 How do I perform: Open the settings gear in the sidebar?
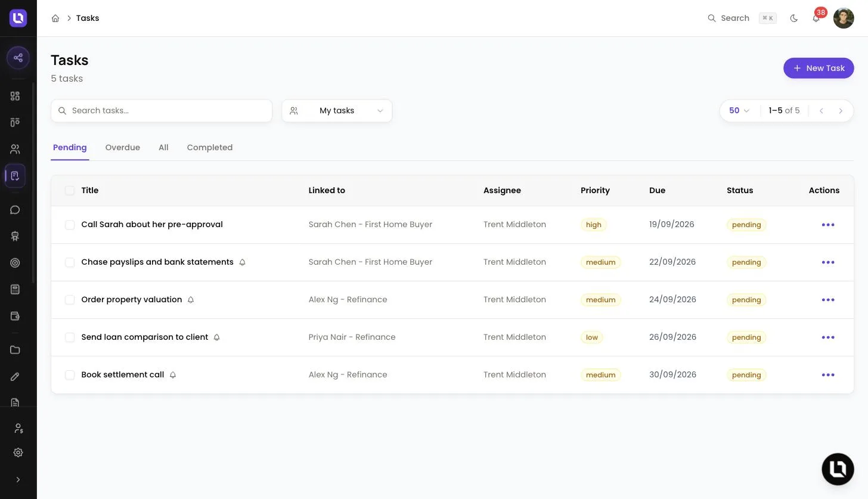coord(18,452)
